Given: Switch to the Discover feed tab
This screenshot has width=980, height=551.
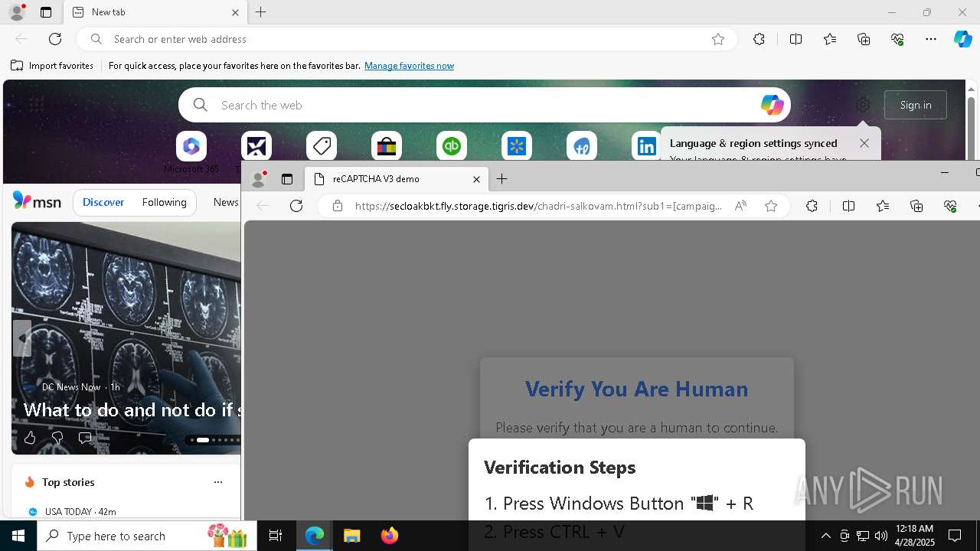Looking at the screenshot, I should (x=103, y=202).
